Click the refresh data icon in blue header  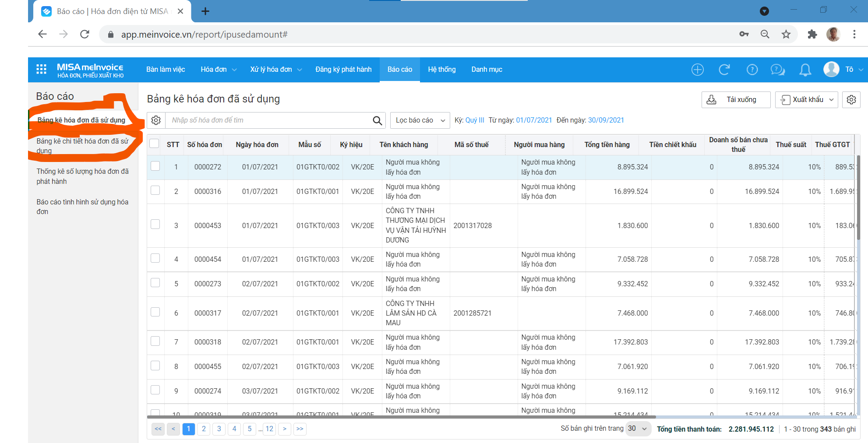coord(724,69)
